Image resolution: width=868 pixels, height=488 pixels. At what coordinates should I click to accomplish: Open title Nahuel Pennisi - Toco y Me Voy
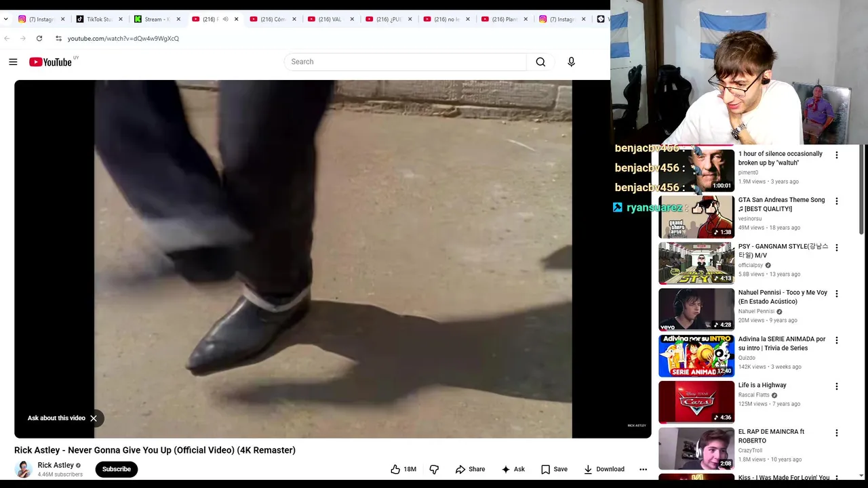point(783,297)
